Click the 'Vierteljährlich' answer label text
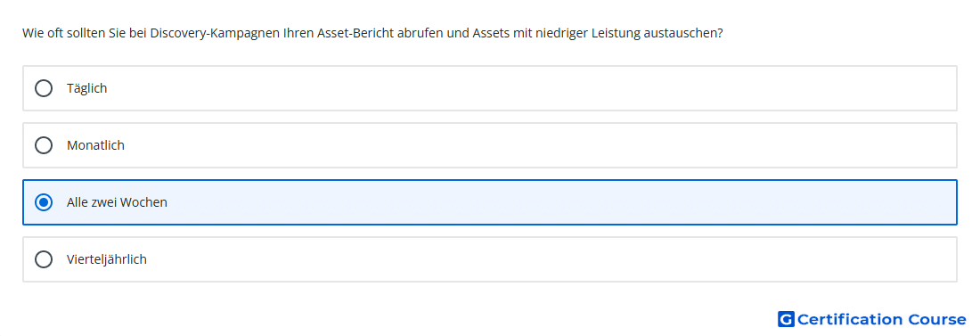This screenshot has height=336, width=980. point(107,259)
